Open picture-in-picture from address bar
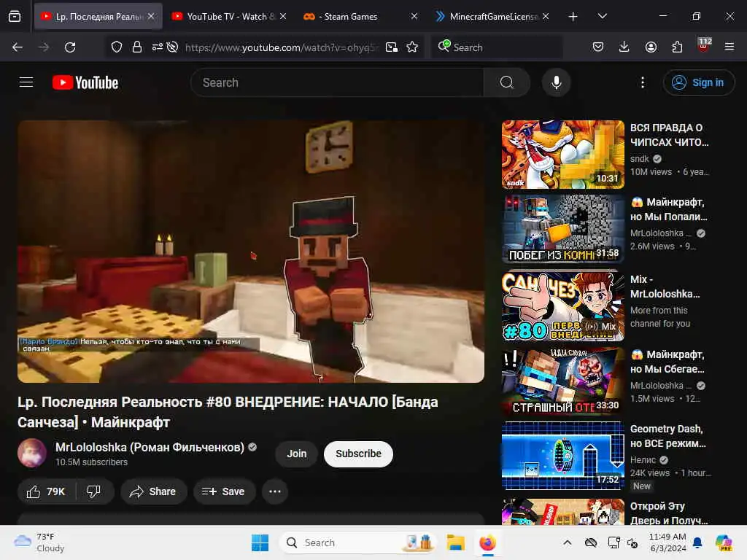Viewport: 747px width, 560px height. point(392,47)
